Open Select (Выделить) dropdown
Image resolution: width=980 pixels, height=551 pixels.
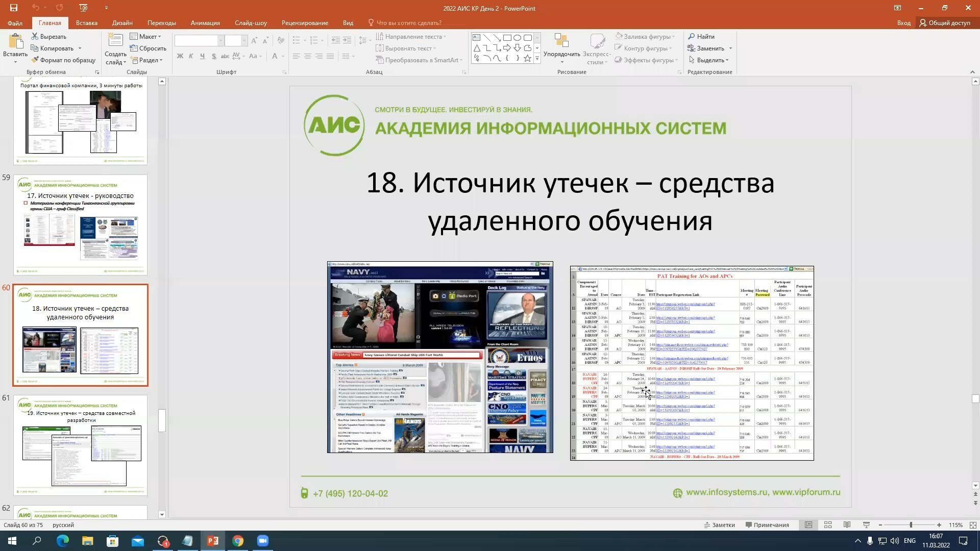[x=708, y=60]
